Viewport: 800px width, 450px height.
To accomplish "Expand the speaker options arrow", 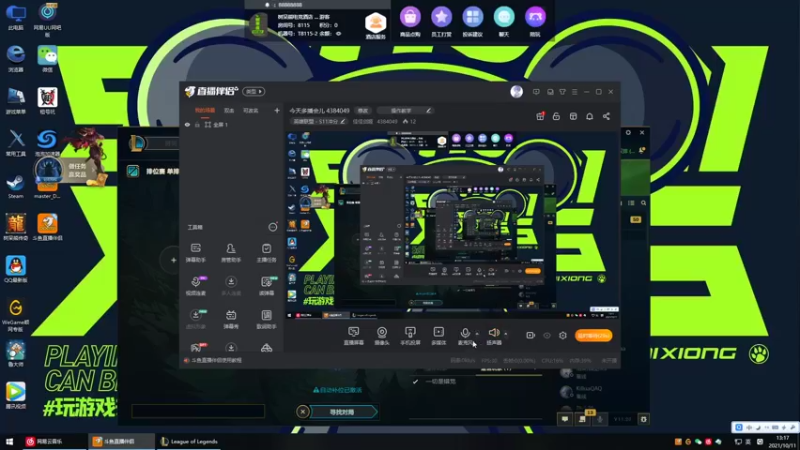I will (506, 333).
